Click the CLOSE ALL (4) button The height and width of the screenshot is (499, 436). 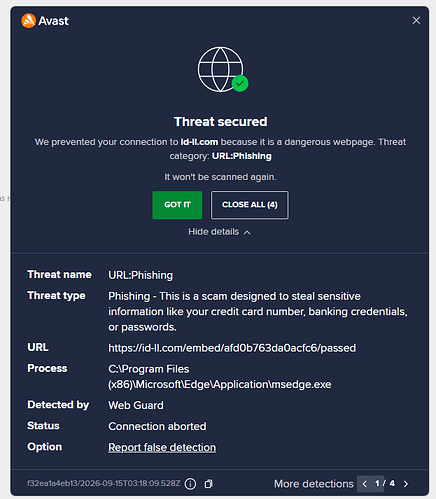[x=250, y=205]
